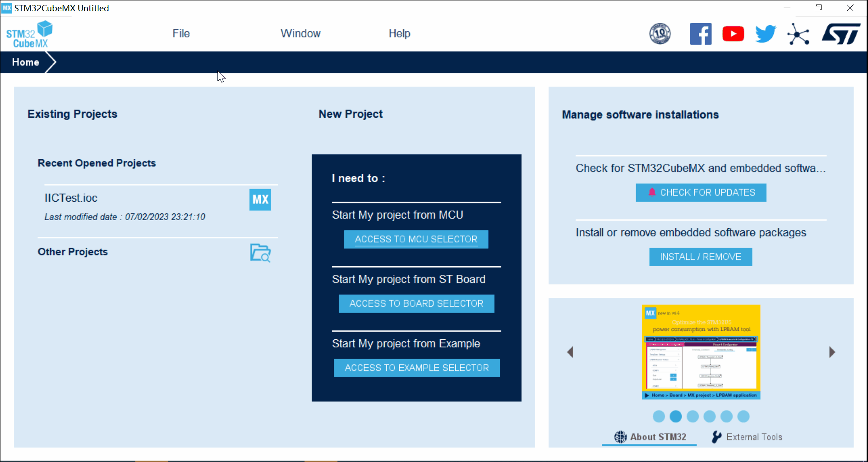The image size is (868, 462).
Task: Click the Recent Opened Projects heading
Action: click(x=97, y=163)
